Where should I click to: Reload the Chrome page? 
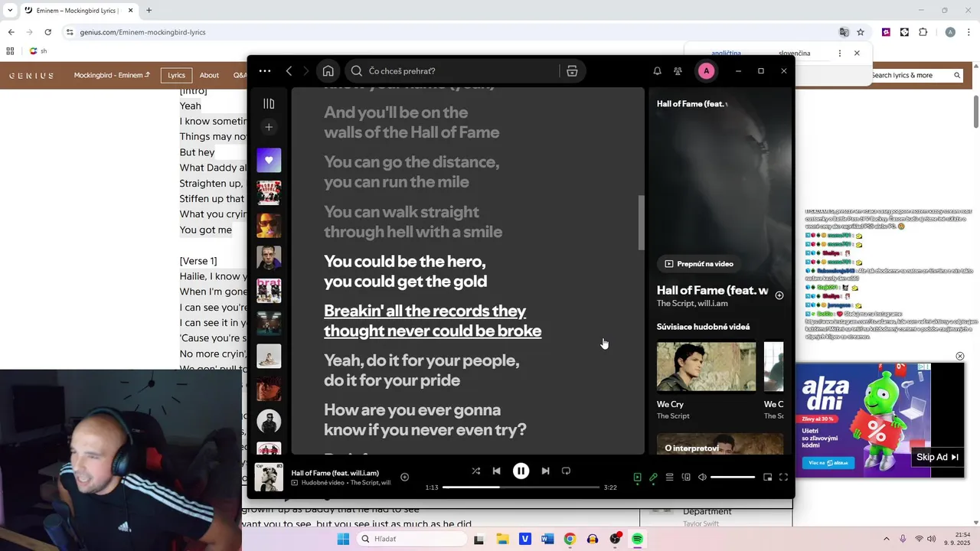(x=47, y=32)
